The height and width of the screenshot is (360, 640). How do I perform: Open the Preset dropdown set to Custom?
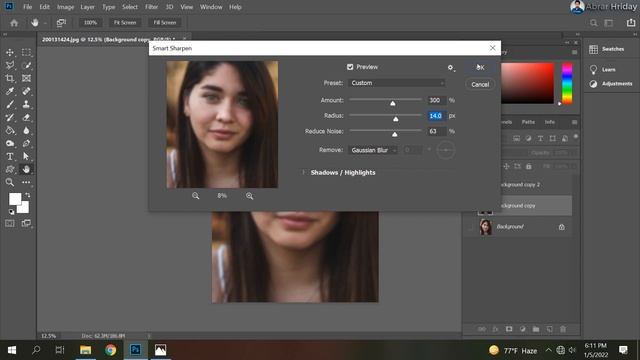397,83
